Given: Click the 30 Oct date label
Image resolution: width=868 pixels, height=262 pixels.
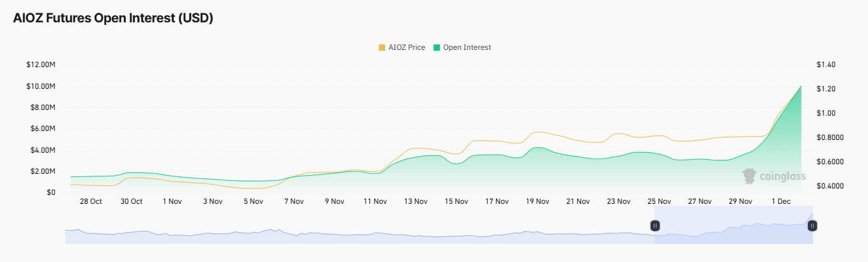Looking at the screenshot, I should pos(132,201).
